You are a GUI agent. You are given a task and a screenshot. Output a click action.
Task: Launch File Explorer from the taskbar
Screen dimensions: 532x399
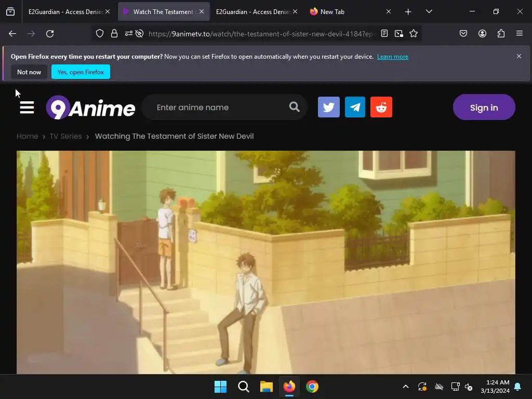[x=267, y=387]
